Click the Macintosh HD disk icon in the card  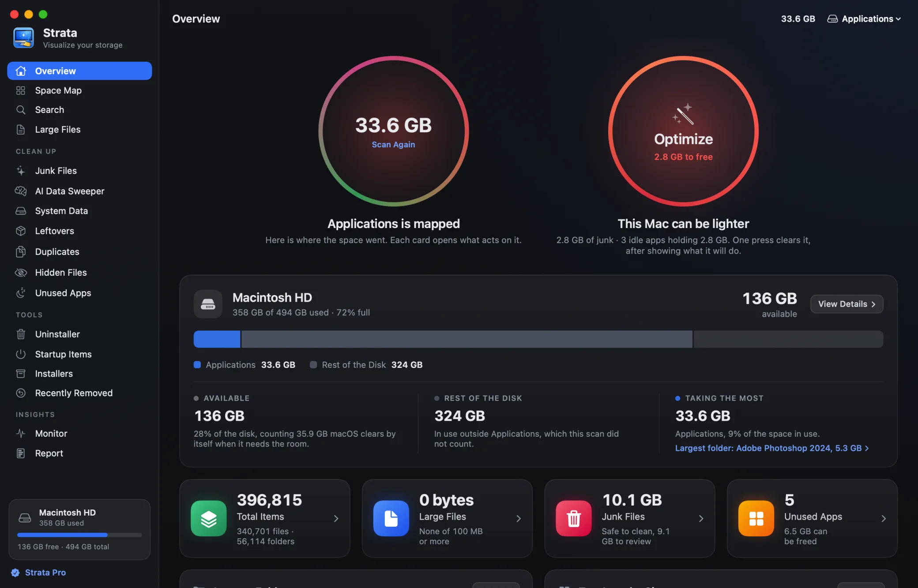coord(208,304)
